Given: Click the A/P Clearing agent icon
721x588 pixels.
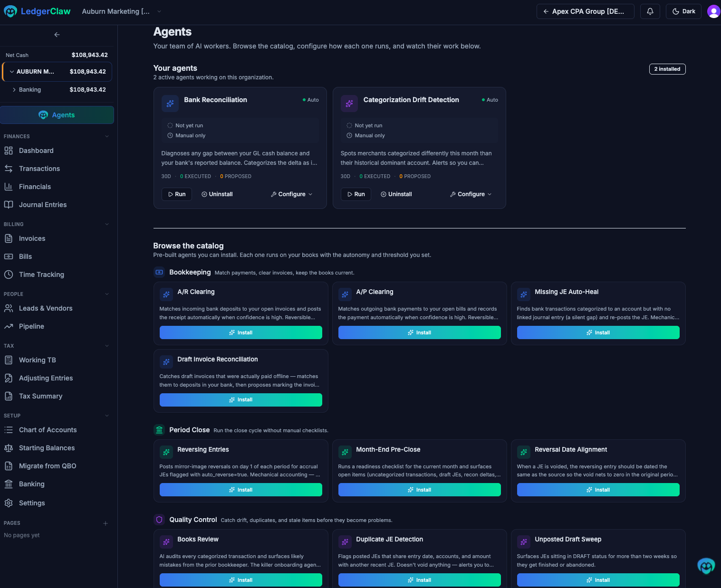Looking at the screenshot, I should point(345,294).
